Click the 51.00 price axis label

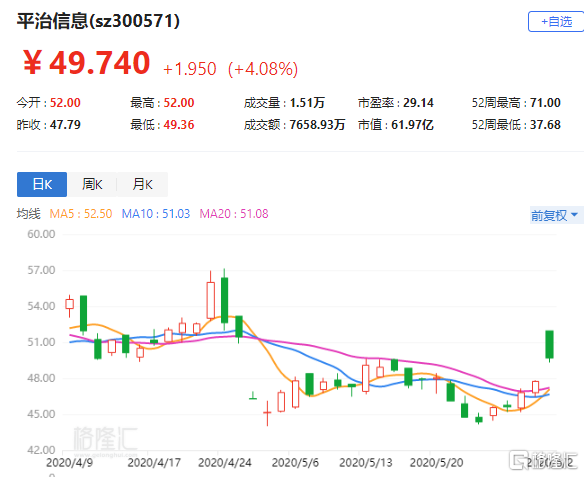[41, 342]
